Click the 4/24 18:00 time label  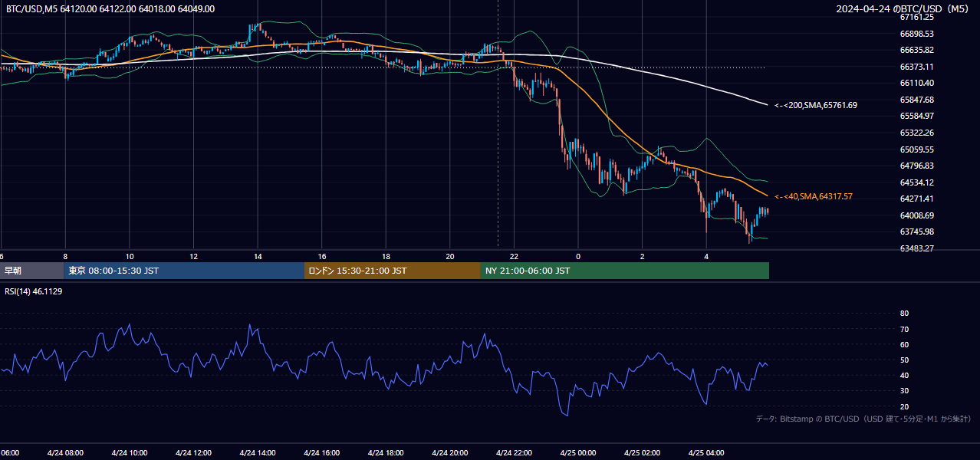(386, 453)
